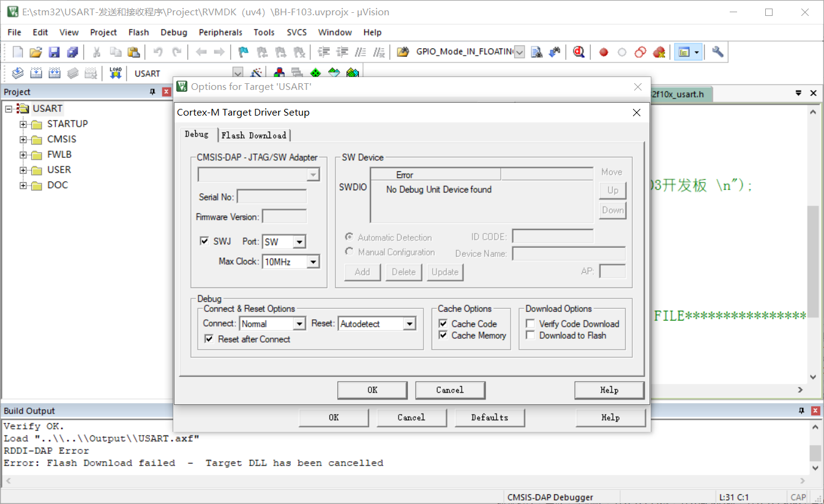Open the Port SW dropdown

(299, 242)
